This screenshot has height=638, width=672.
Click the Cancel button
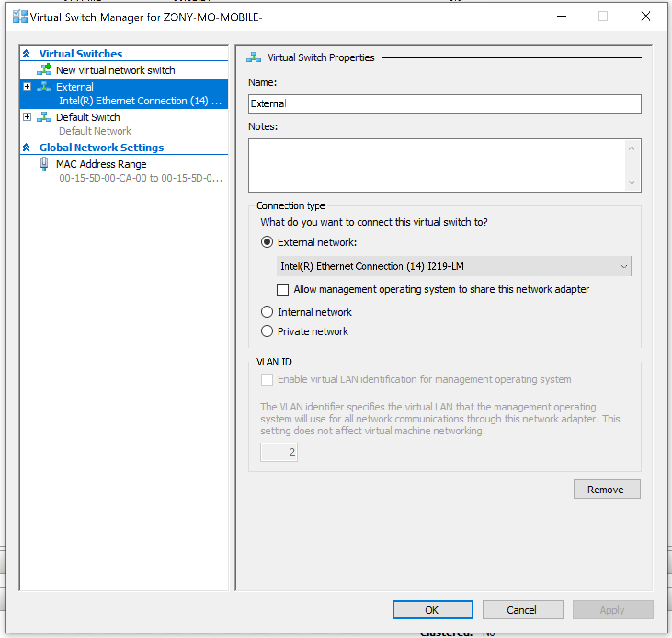(522, 610)
